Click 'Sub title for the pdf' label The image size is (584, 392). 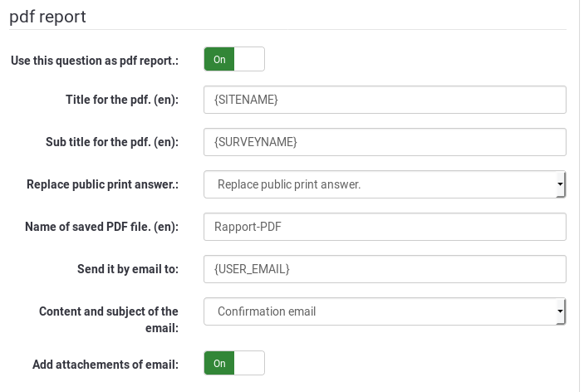(112, 142)
